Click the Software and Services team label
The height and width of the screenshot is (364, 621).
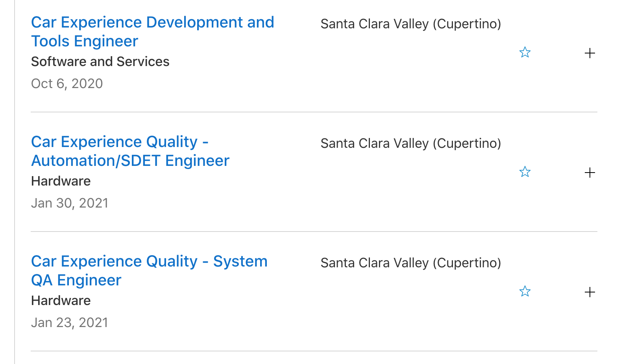(x=100, y=62)
